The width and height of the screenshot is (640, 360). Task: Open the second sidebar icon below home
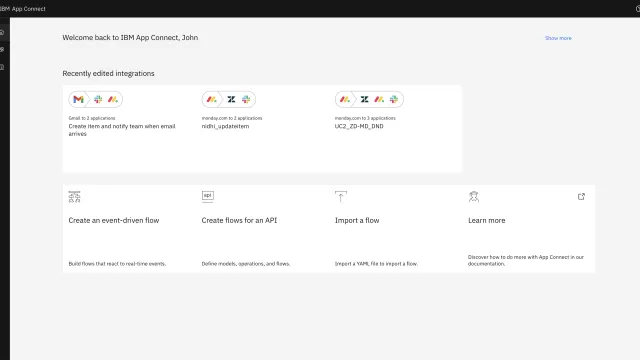pyautogui.click(x=2, y=49)
